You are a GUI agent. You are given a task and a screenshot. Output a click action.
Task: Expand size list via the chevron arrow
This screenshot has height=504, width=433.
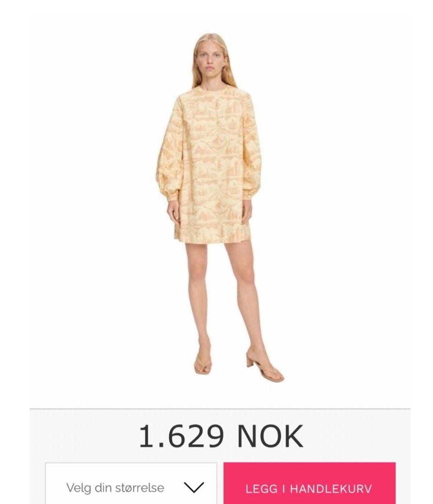pyautogui.click(x=194, y=487)
